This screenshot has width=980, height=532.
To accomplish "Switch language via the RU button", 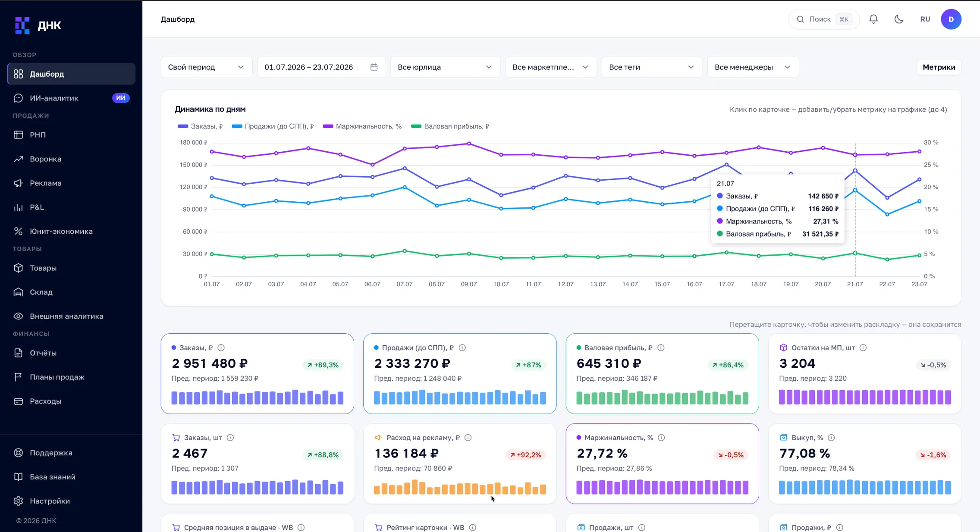I will click(x=925, y=19).
